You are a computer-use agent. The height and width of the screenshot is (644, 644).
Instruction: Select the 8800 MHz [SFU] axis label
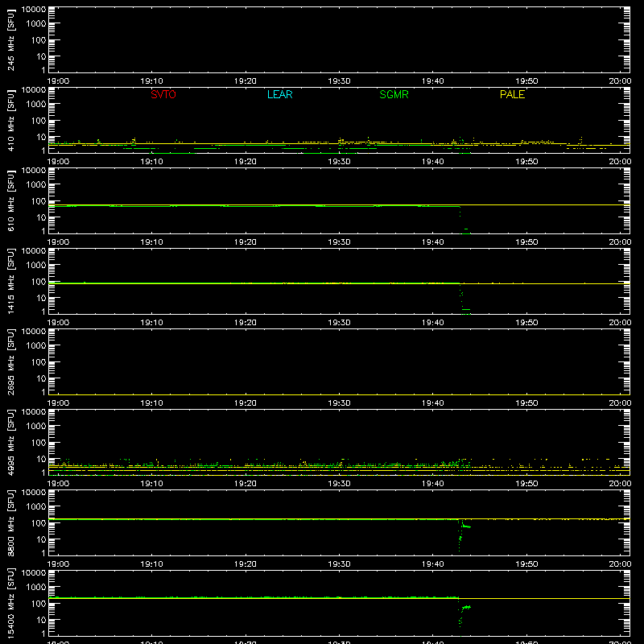(11, 522)
